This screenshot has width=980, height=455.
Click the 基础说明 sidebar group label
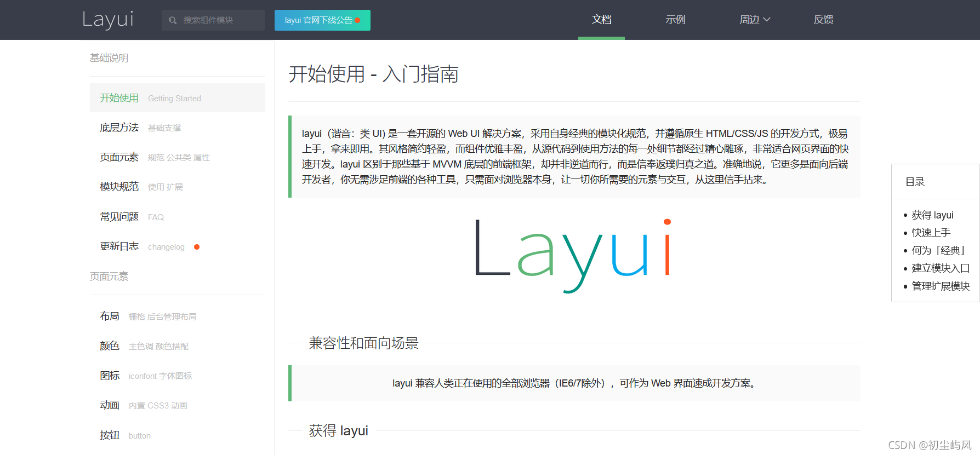pyautogui.click(x=109, y=58)
